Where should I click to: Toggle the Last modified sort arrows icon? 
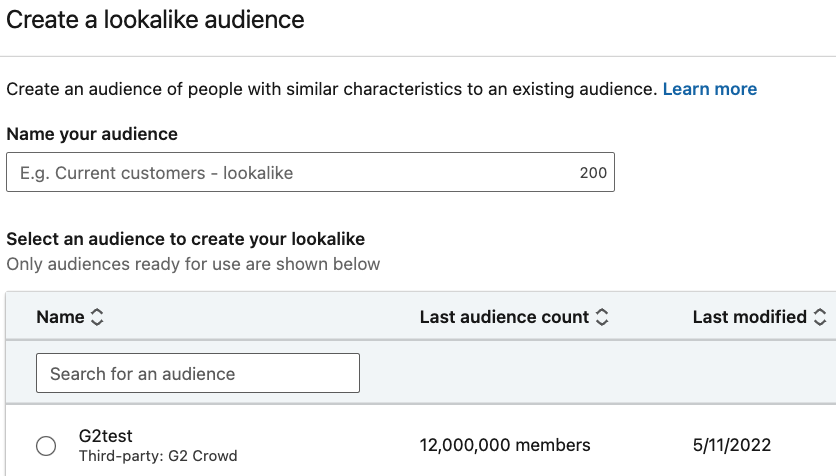(820, 317)
